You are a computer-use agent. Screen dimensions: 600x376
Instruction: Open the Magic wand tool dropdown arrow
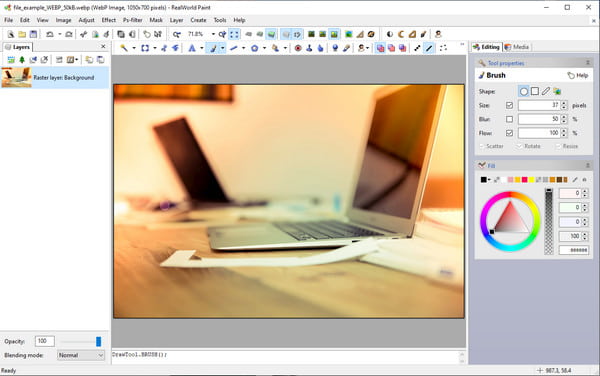[134, 48]
